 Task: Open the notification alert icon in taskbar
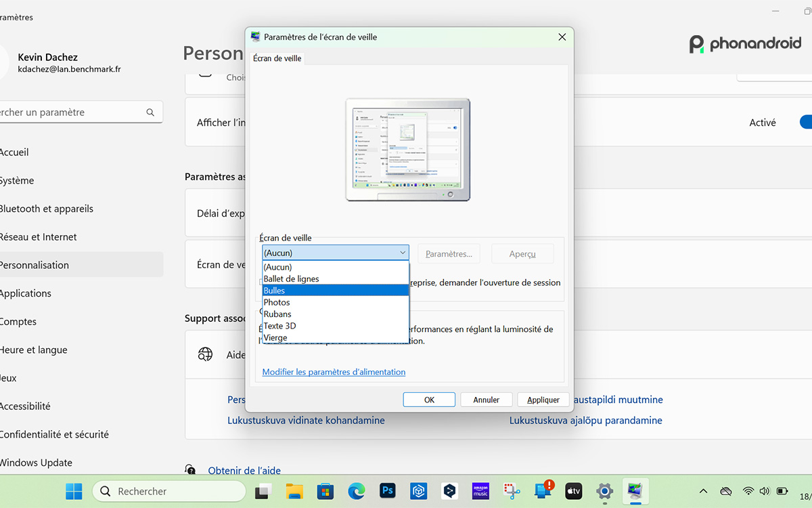[543, 491]
